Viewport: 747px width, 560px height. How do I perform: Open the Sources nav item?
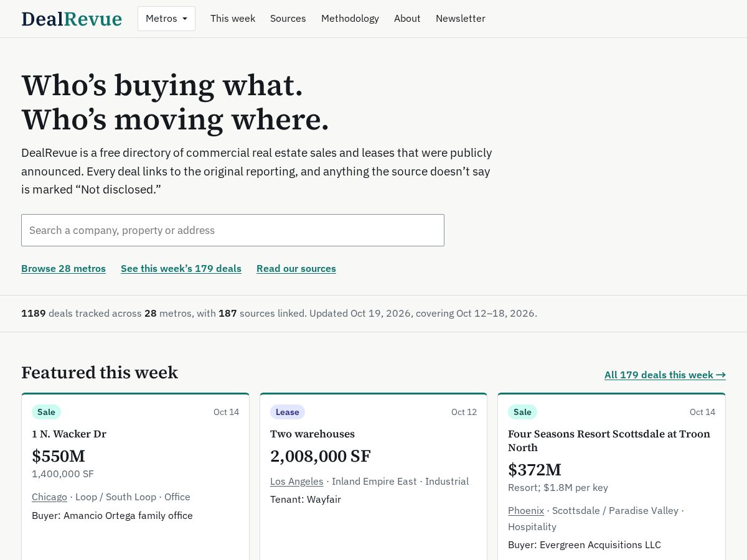288,19
